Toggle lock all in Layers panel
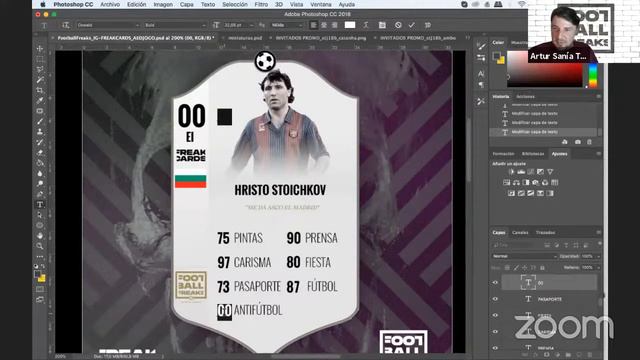Screen dimensions: 640x360 [x=542, y=268]
